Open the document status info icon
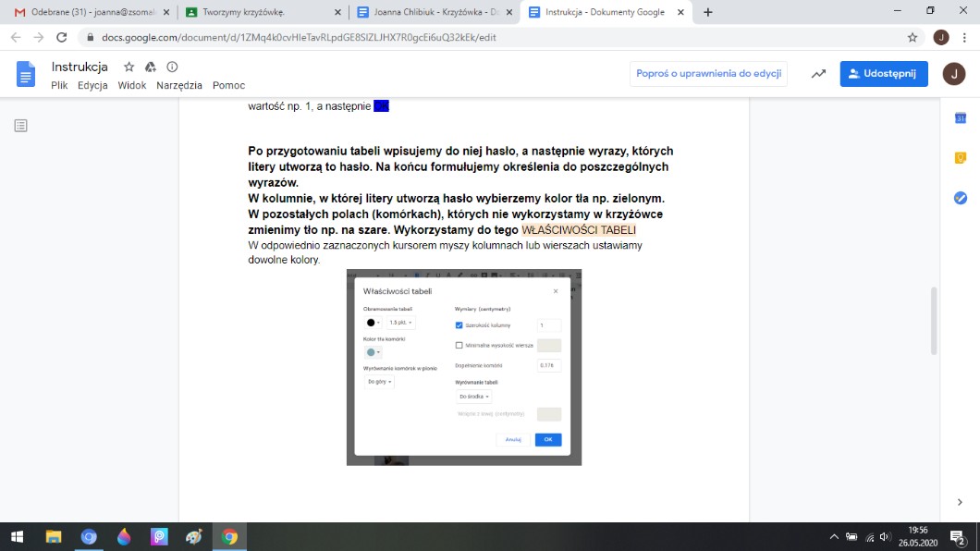The image size is (980, 551). coord(172,67)
